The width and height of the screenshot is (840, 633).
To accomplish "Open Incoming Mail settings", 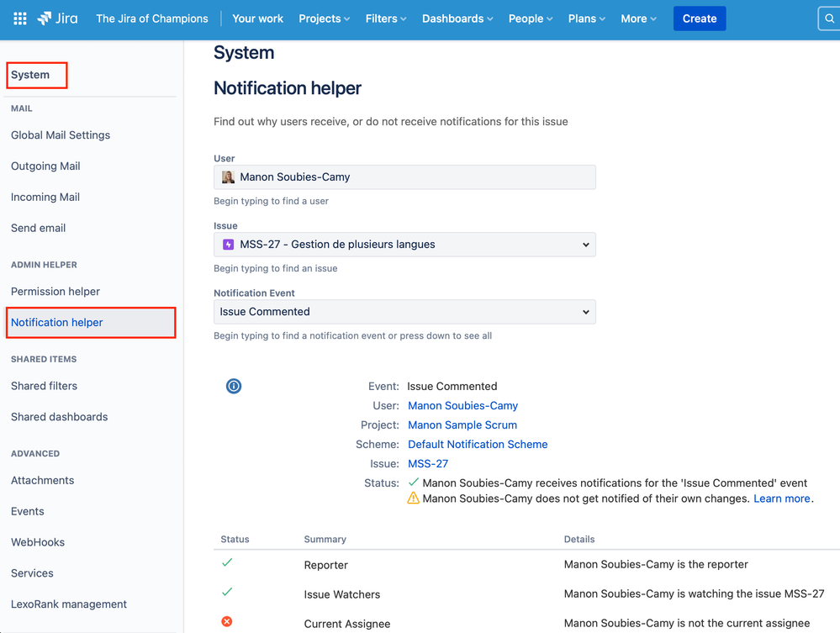I will point(45,198).
